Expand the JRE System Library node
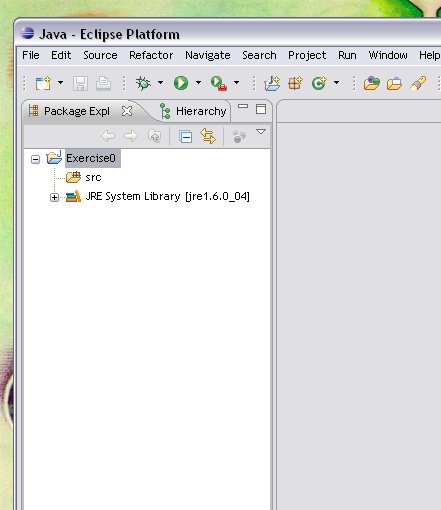The height and width of the screenshot is (510, 441). tap(54, 197)
